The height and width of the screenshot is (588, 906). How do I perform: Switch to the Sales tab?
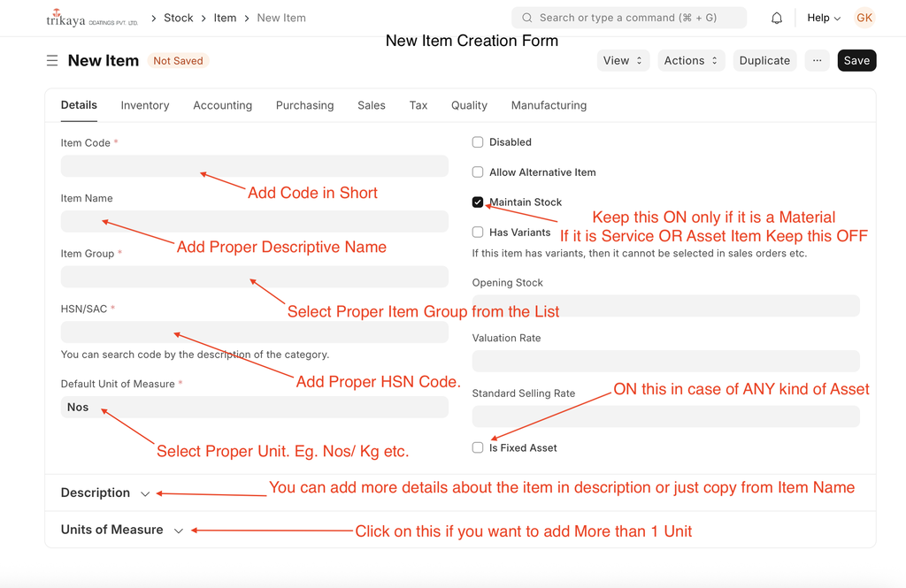click(372, 105)
